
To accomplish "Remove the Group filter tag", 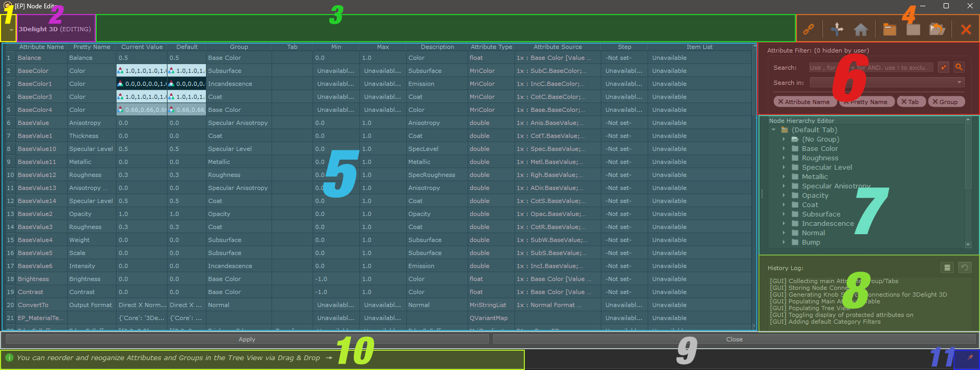I will point(935,102).
